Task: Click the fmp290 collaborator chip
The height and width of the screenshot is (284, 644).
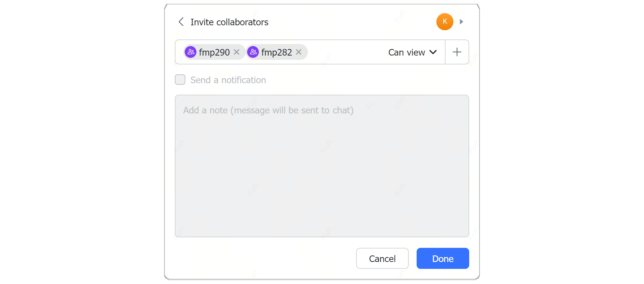Action: pyautogui.click(x=214, y=52)
